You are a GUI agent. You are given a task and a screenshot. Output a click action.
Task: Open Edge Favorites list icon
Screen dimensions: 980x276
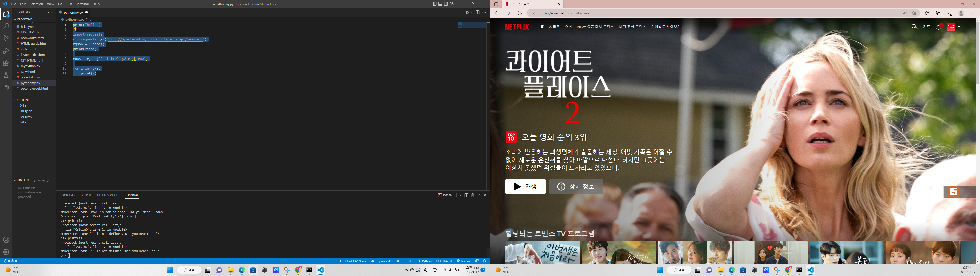click(927, 13)
